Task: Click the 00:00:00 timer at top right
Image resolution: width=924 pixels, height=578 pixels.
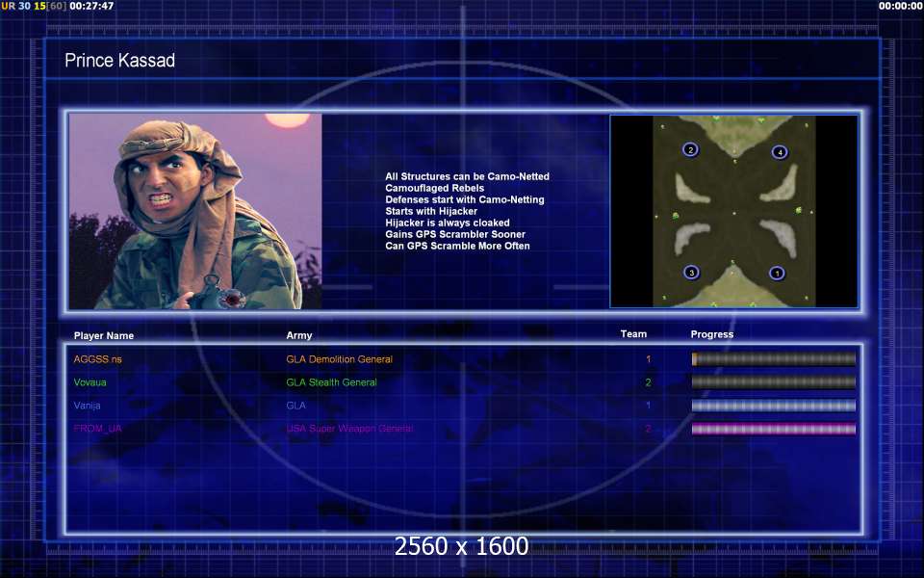Action: click(x=901, y=6)
